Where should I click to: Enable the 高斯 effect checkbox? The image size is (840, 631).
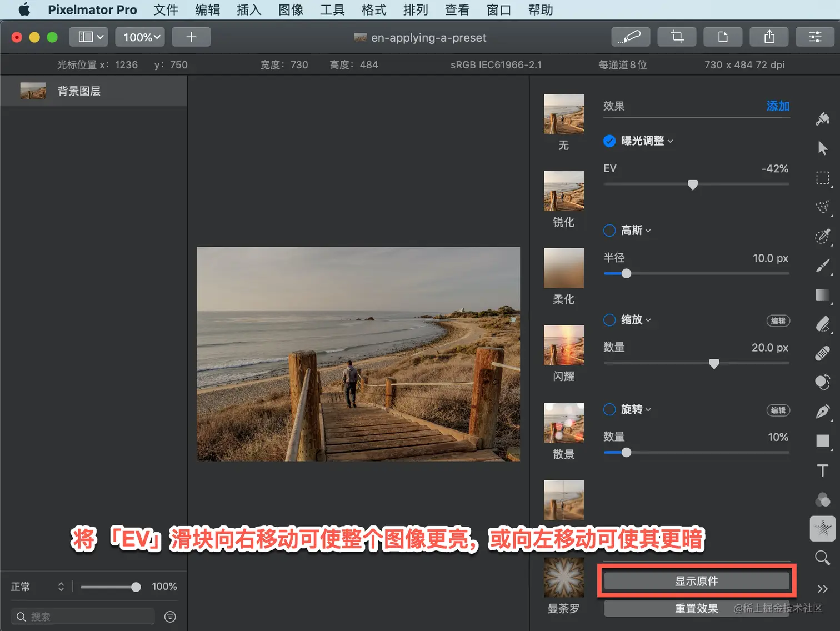(609, 231)
